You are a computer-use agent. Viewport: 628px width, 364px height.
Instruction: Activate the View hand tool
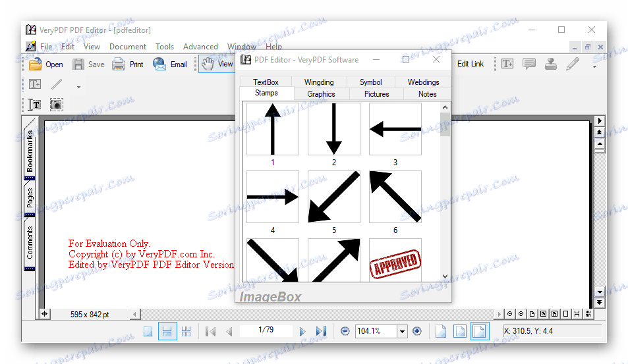217,64
